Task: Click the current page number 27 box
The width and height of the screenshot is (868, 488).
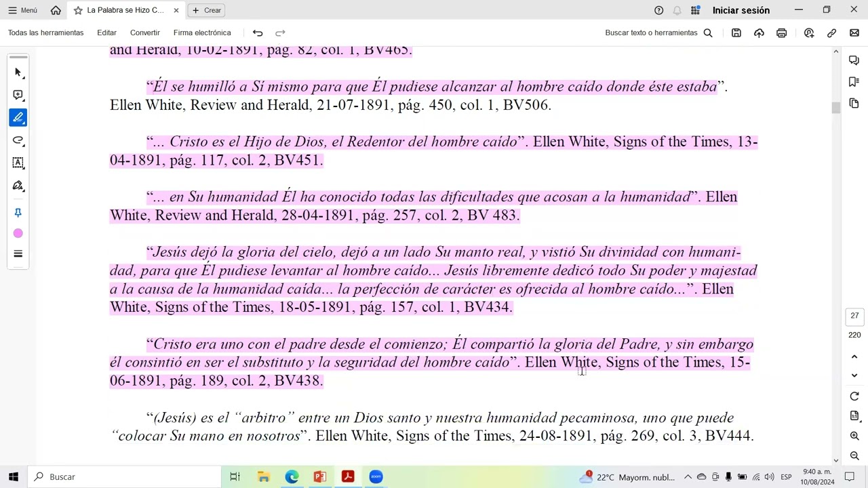Action: pyautogui.click(x=854, y=316)
